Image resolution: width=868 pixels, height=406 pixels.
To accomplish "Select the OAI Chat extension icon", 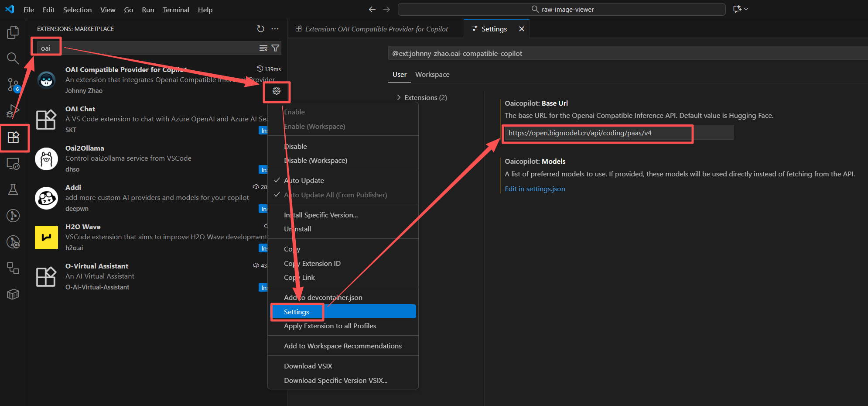I will point(46,120).
